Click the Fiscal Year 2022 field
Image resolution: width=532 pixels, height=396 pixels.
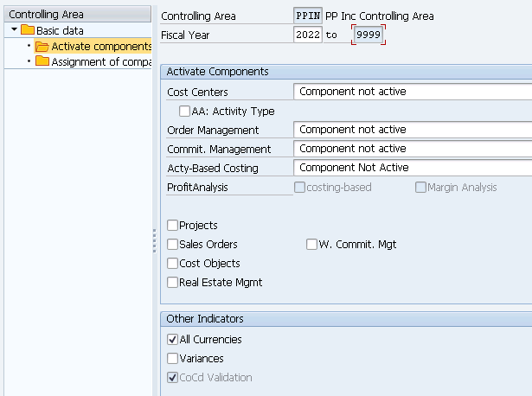308,35
